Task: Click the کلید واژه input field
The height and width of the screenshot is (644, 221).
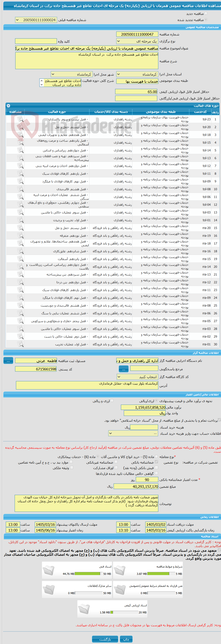Action: 36,41
